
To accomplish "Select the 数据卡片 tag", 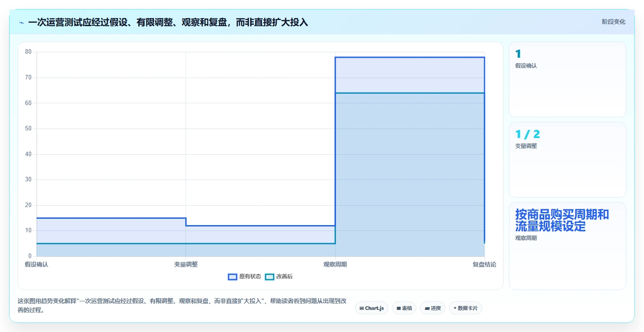I will (x=466, y=308).
